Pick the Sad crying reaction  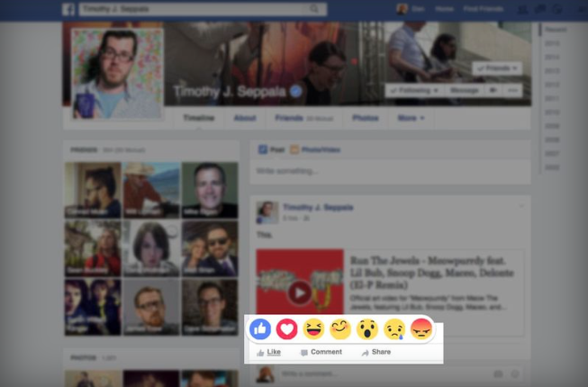(394, 328)
